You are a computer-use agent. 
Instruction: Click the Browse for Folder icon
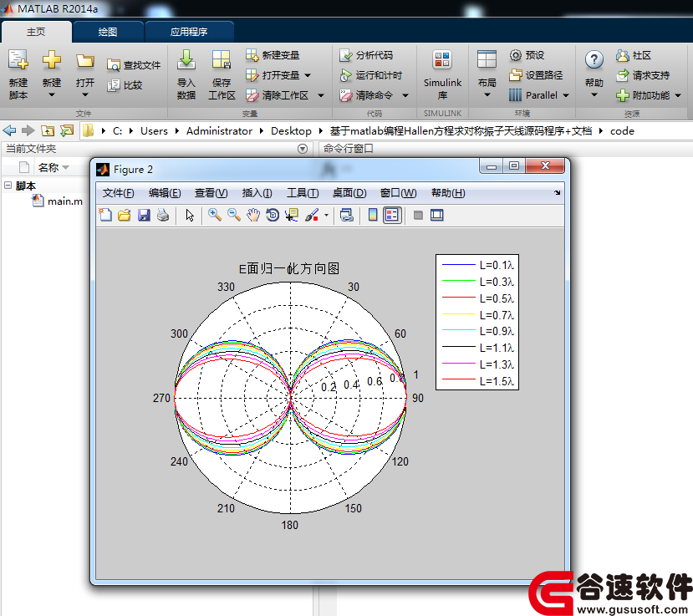click(x=67, y=130)
